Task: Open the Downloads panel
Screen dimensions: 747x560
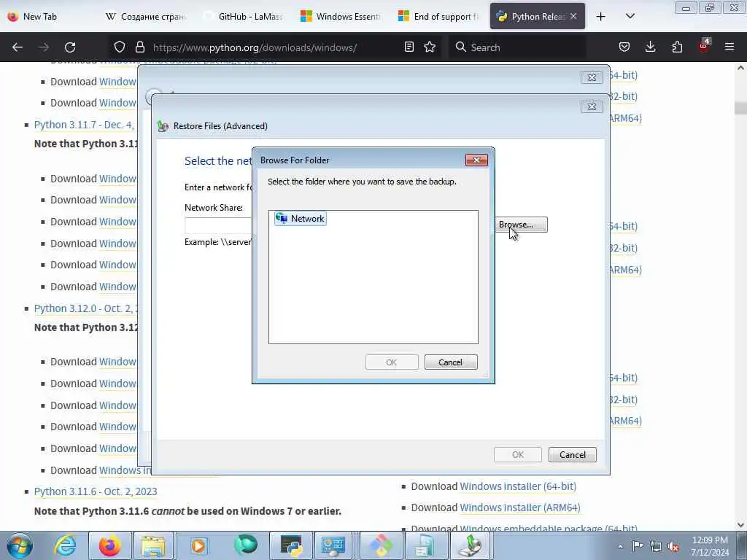Action: [650, 47]
